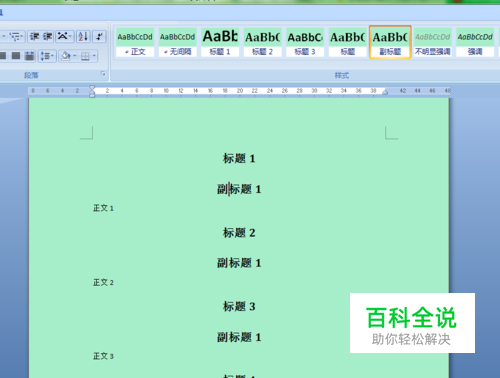Apply the 标题 1 style from gallery
The image size is (500, 378).
pos(220,42)
